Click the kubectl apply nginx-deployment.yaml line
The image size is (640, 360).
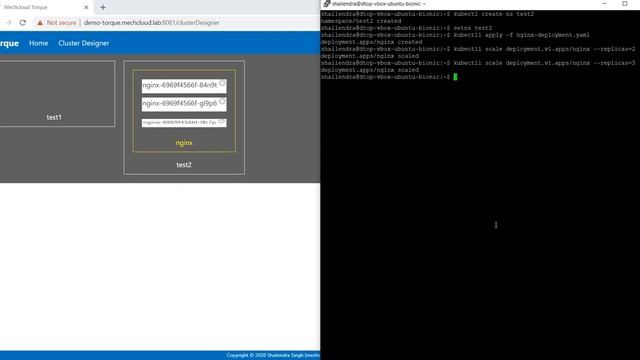[455, 35]
